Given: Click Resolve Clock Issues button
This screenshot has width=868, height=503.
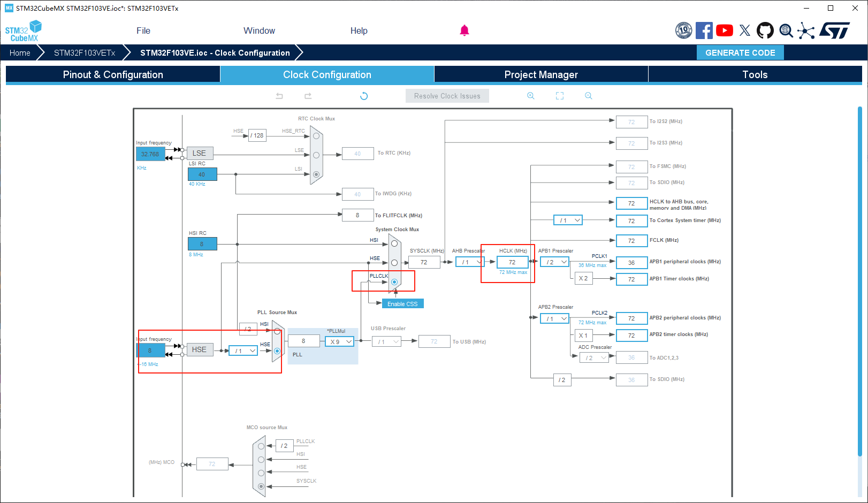Looking at the screenshot, I should click(x=447, y=96).
